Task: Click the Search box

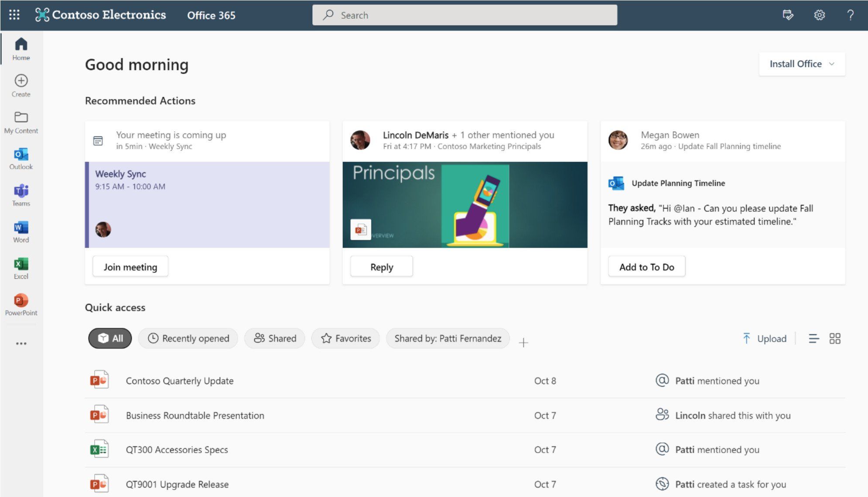Action: pyautogui.click(x=465, y=15)
